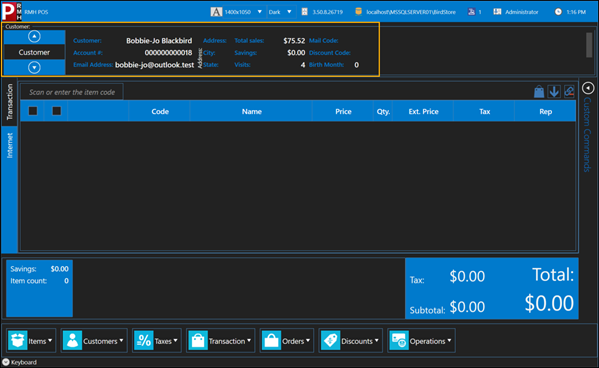Click the Customers person icon
599x368 pixels.
coord(72,340)
